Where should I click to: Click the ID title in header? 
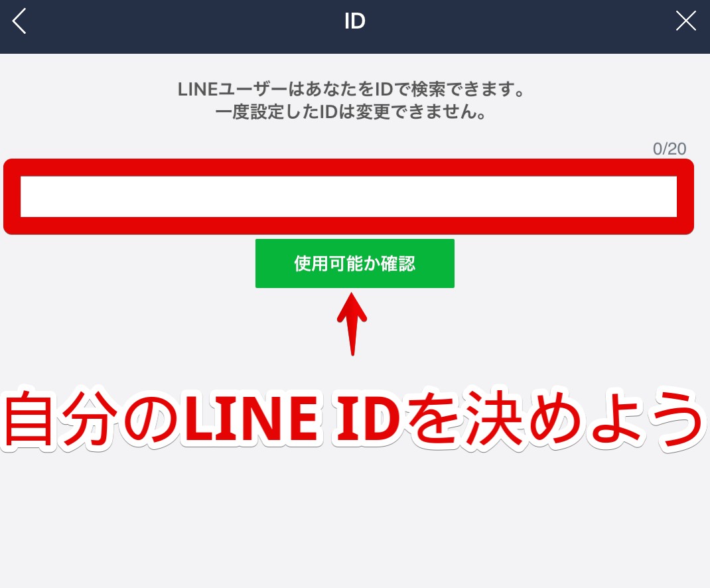(x=354, y=21)
